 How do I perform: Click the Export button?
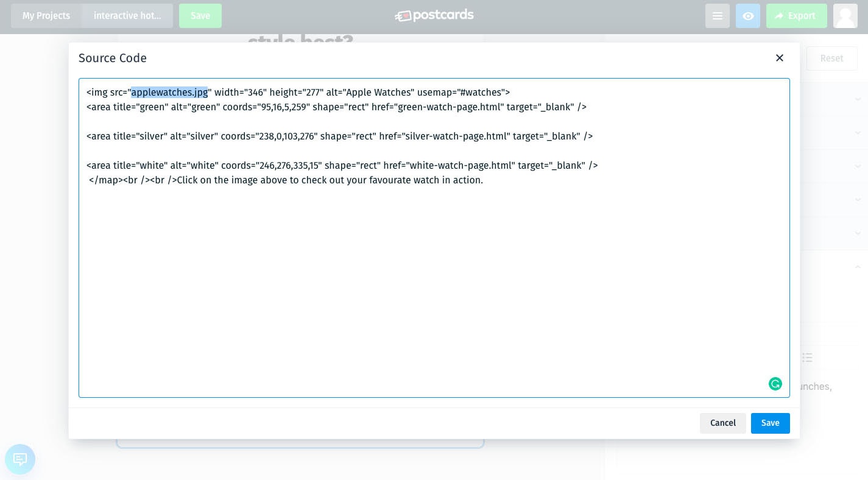(797, 16)
